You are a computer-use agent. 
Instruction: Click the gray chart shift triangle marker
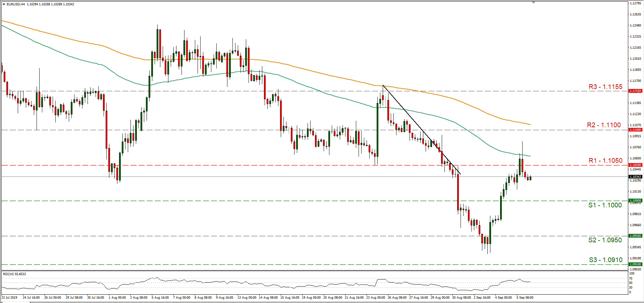click(x=533, y=2)
